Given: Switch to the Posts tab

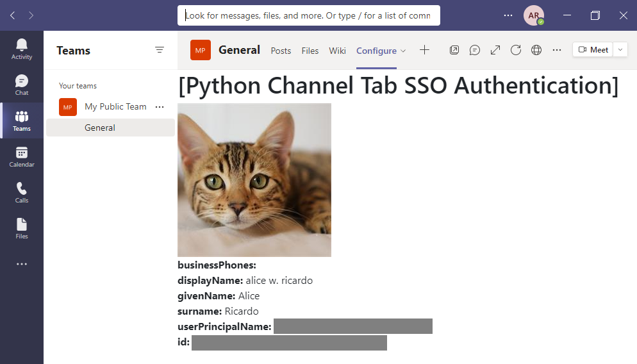Looking at the screenshot, I should (x=281, y=51).
